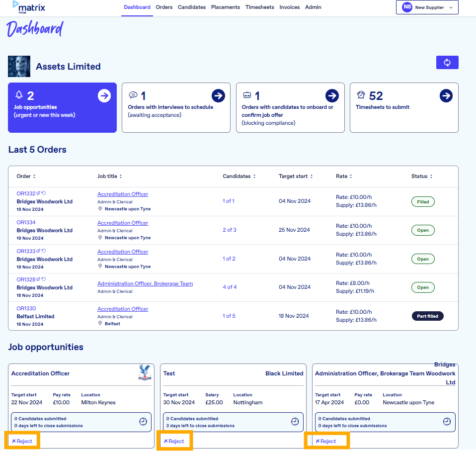The height and width of the screenshot is (451, 476).
Task: Open interviews to schedule arrow icon
Action: 218,96
